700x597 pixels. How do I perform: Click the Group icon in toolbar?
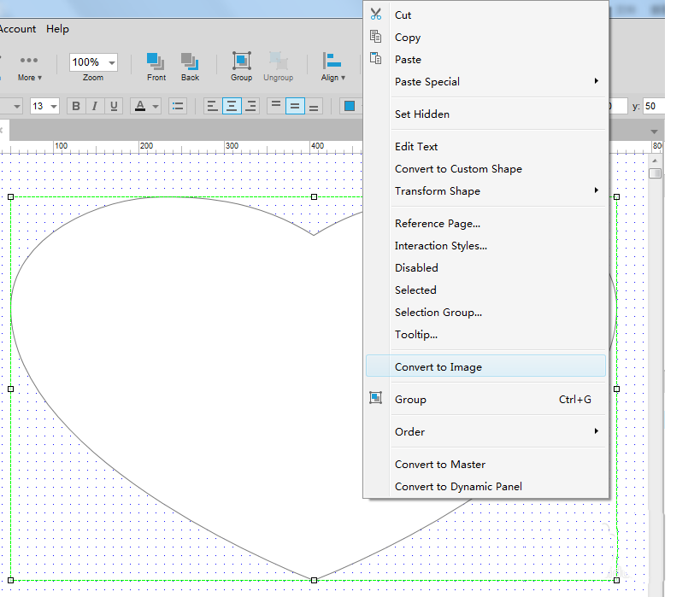[x=242, y=62]
